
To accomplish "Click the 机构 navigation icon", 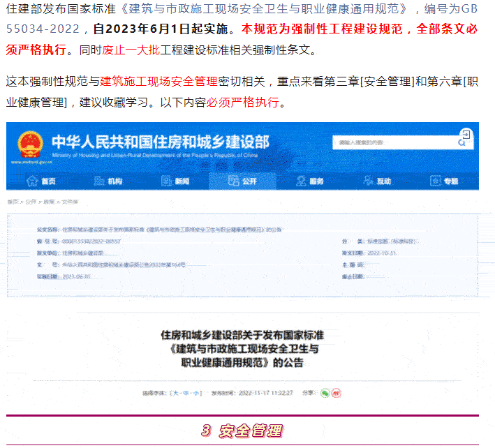I will click(x=98, y=181).
